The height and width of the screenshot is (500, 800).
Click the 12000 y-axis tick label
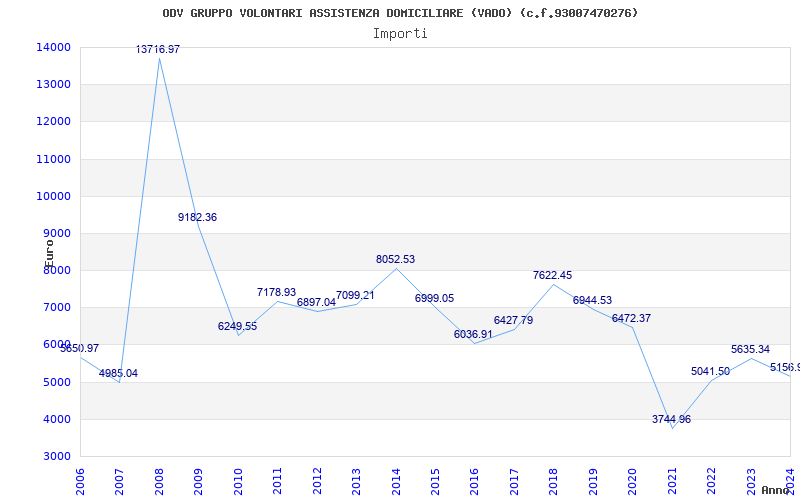53,122
